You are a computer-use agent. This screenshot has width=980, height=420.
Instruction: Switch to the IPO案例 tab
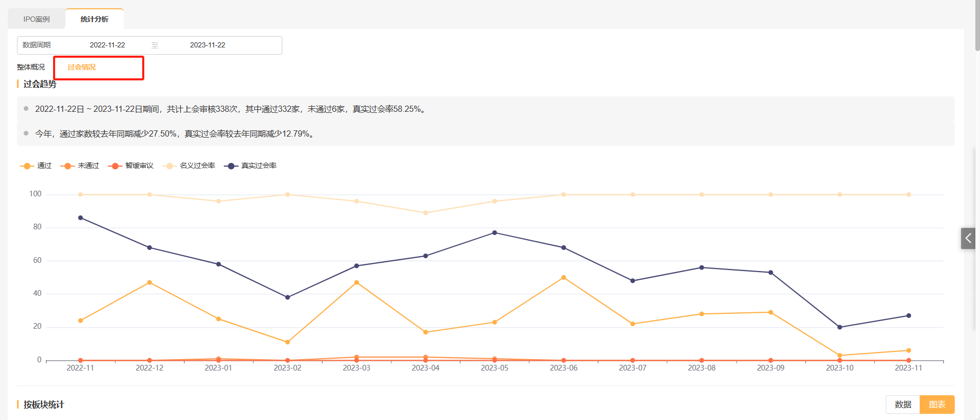click(x=37, y=19)
